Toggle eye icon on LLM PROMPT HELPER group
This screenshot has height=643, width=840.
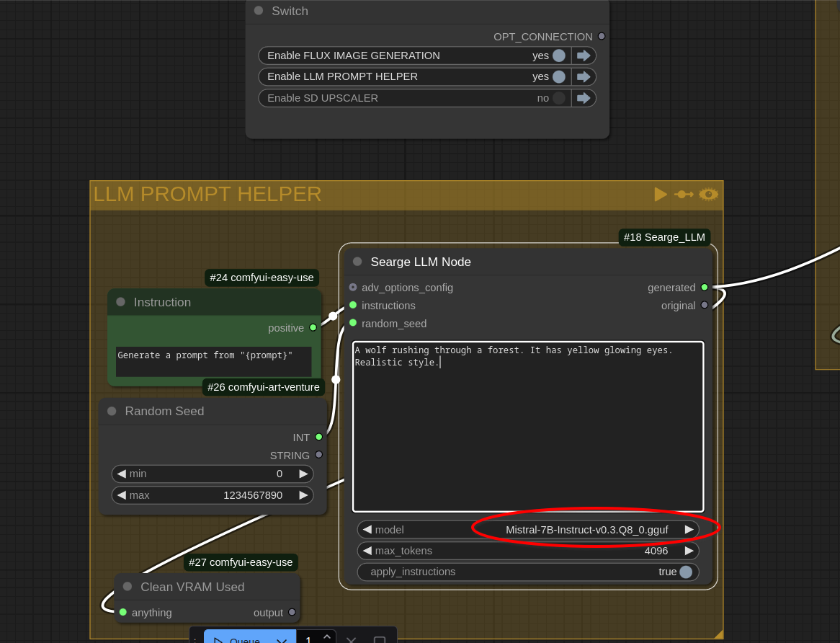(x=708, y=195)
